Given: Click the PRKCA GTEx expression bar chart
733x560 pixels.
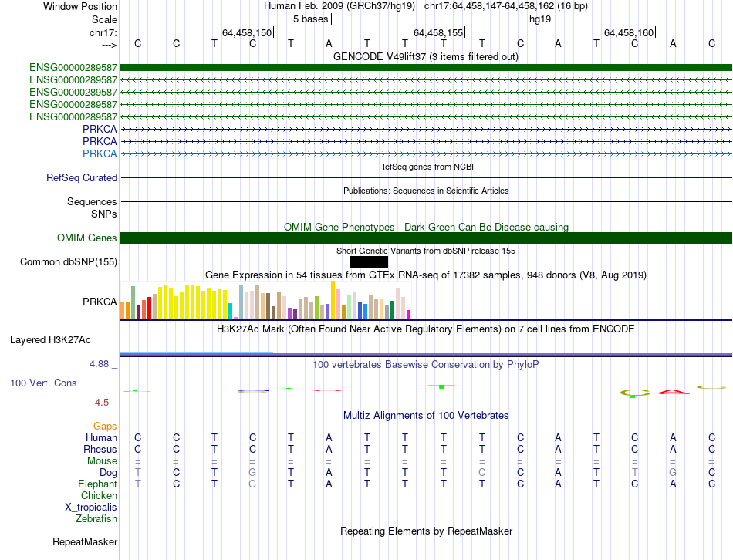Looking at the screenshot, I should tap(265, 300).
